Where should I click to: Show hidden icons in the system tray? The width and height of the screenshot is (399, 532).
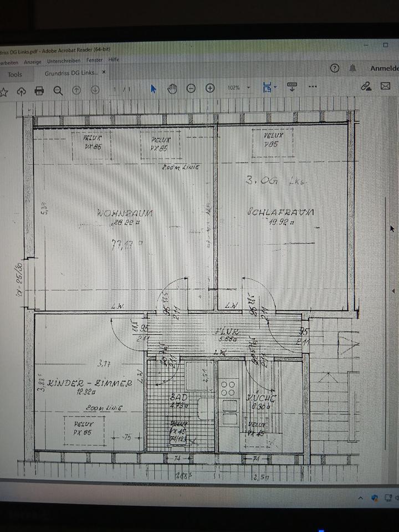pos(360,498)
